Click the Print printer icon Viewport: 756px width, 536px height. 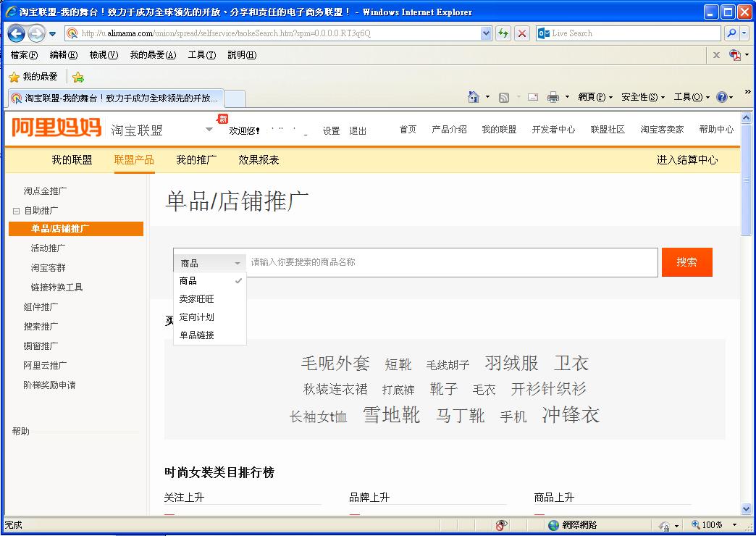[x=553, y=98]
